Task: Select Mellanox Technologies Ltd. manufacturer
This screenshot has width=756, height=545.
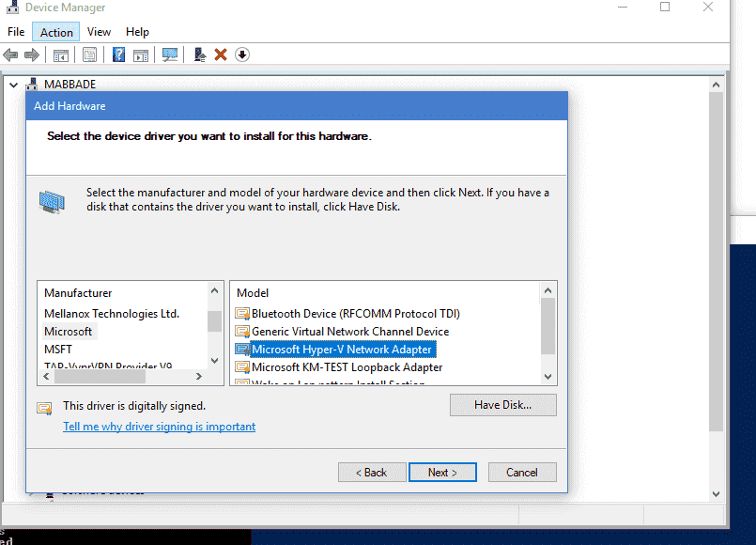Action: point(112,314)
